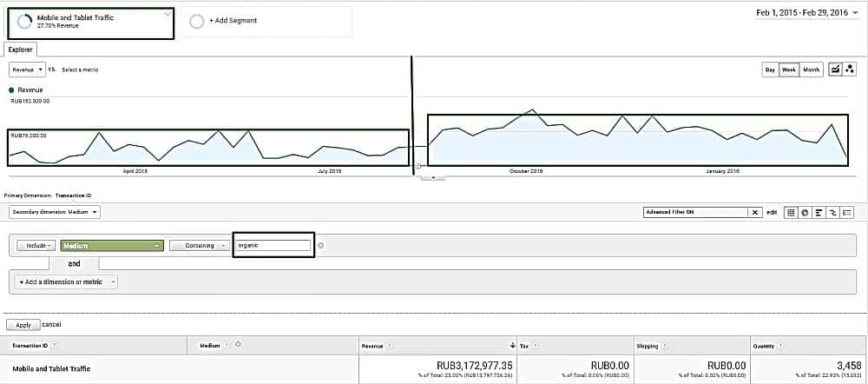The image size is (868, 384).
Task: Sort by Tax column header
Action: pos(523,346)
